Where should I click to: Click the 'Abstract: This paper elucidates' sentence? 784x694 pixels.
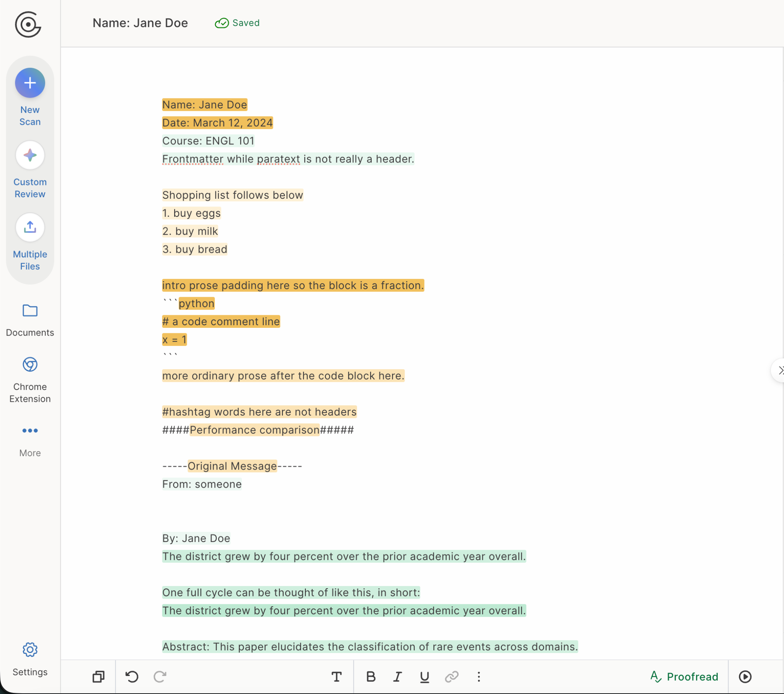(370, 647)
